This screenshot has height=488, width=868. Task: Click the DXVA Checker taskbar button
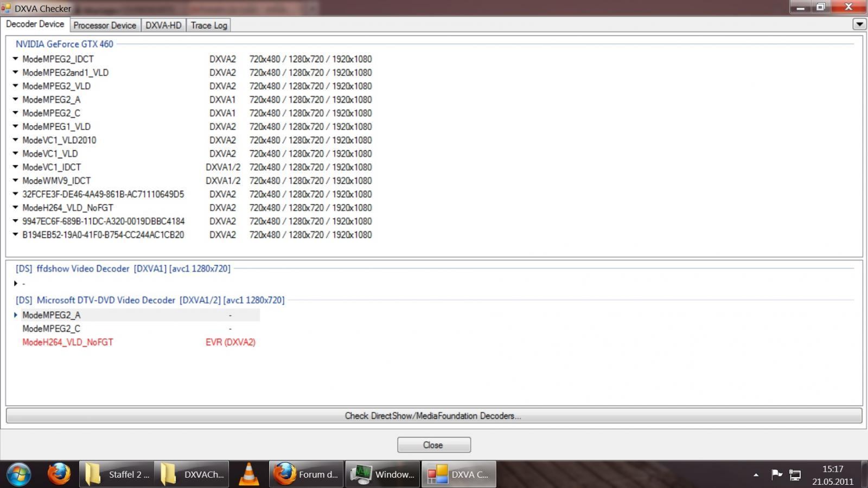(x=459, y=474)
